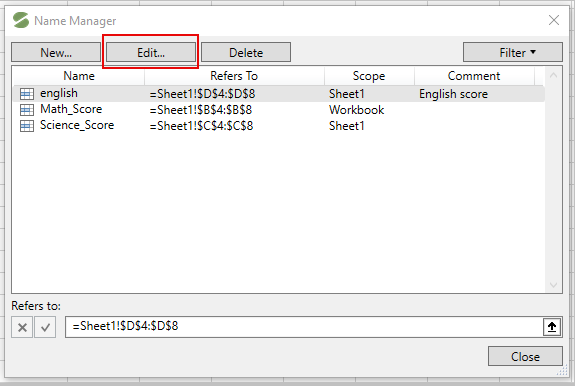Click the =Sheet1!$D$4:$D$8 list cell
The width and height of the screenshot is (575, 386).
[x=202, y=94]
